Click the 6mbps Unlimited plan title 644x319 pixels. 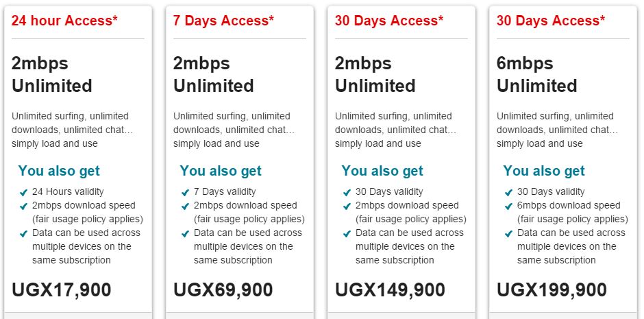[x=537, y=75]
